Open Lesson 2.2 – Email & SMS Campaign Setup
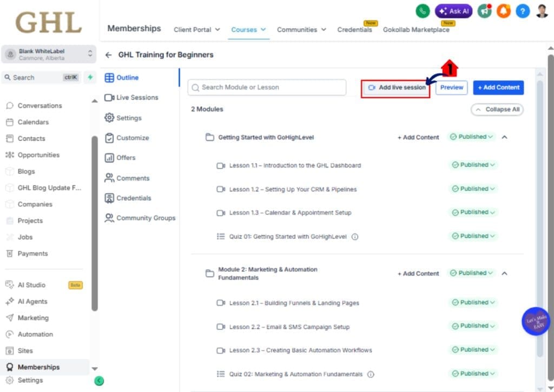The width and height of the screenshot is (554, 392). [x=289, y=327]
